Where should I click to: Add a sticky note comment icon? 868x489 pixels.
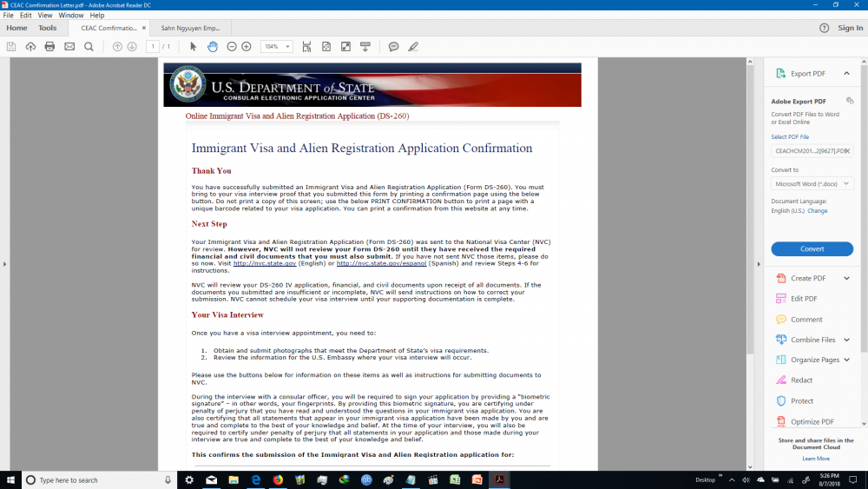click(x=393, y=47)
